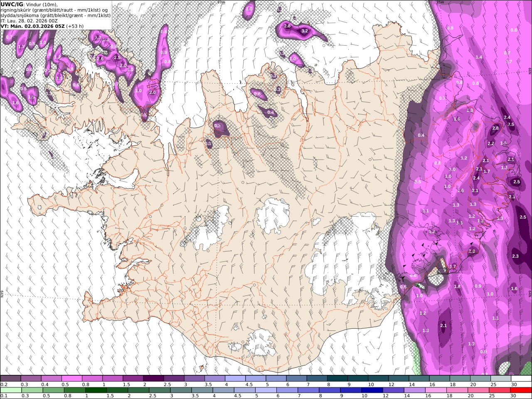Pick the lightest green rain swatch after 0.1
532x399 pixels.
coord(11,390)
